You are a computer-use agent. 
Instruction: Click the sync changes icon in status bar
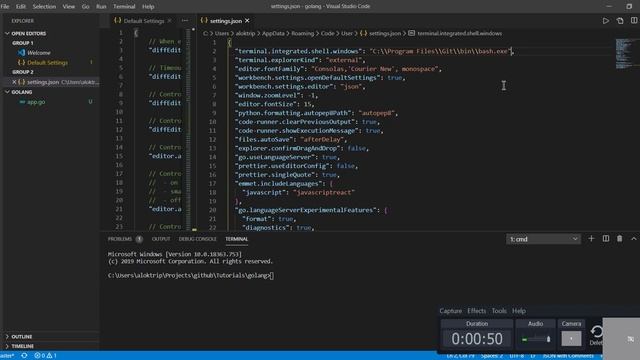tap(24, 356)
